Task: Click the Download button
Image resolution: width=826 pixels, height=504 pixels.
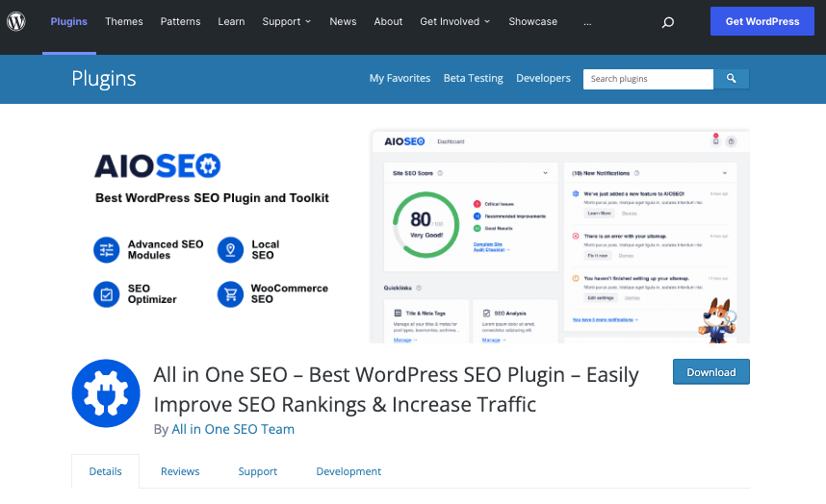Action: [x=711, y=372]
